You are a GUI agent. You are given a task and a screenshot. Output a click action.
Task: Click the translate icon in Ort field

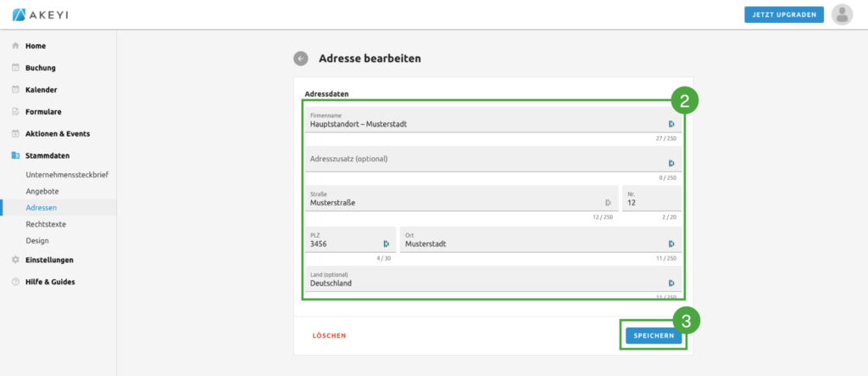click(671, 244)
